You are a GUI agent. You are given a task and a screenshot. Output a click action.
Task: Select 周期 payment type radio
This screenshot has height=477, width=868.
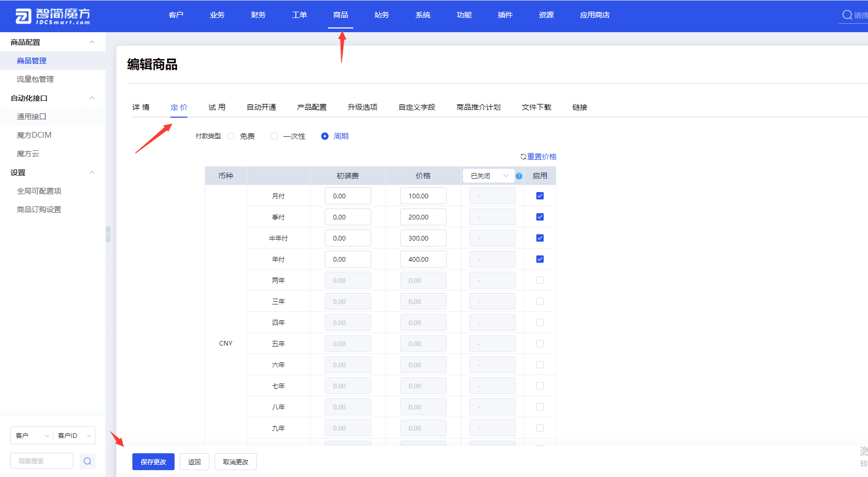pos(325,136)
